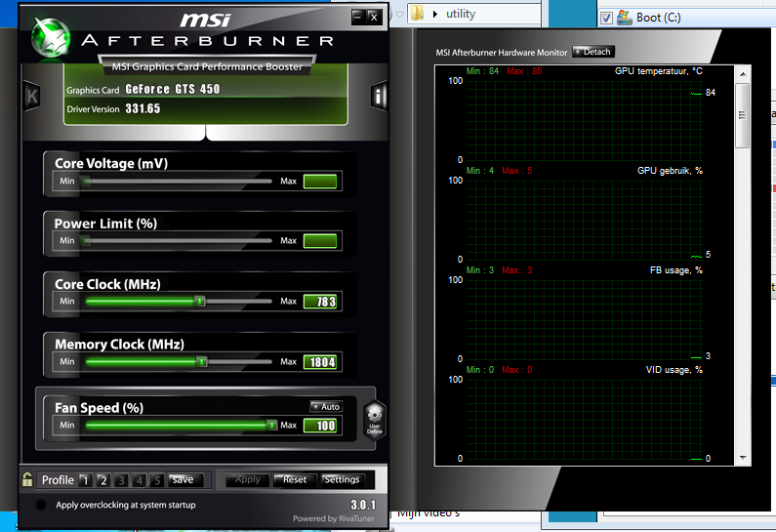
Task: Click the MSI Afterburner dragon logo
Action: click(x=51, y=38)
